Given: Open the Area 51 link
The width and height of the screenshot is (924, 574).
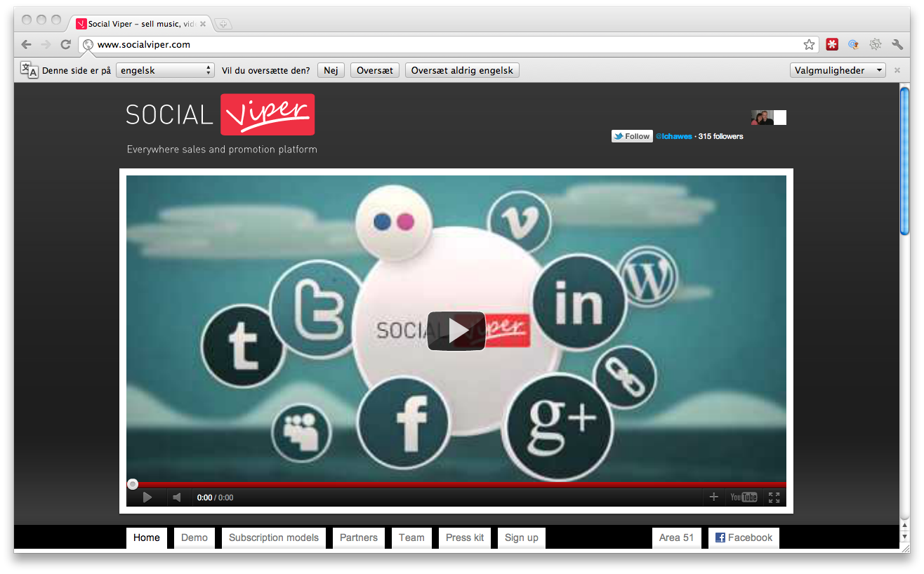Looking at the screenshot, I should [x=676, y=538].
